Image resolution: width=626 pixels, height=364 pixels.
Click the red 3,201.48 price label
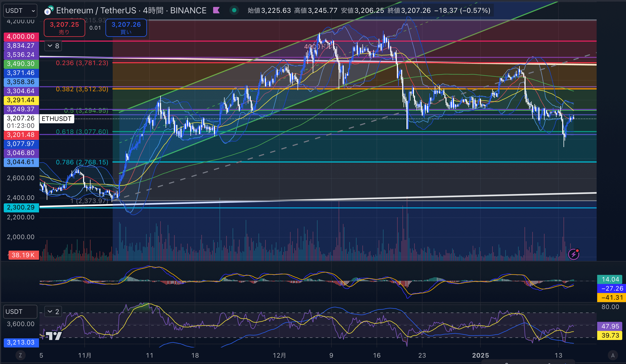(21, 135)
